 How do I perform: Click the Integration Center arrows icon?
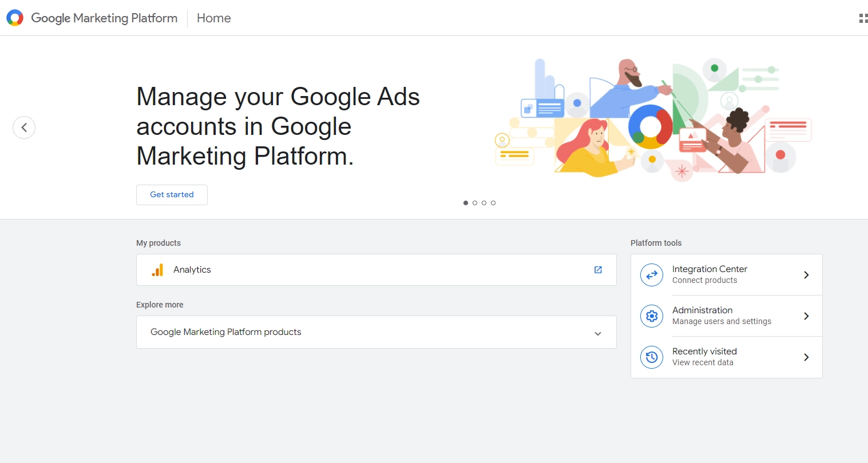pyautogui.click(x=652, y=275)
